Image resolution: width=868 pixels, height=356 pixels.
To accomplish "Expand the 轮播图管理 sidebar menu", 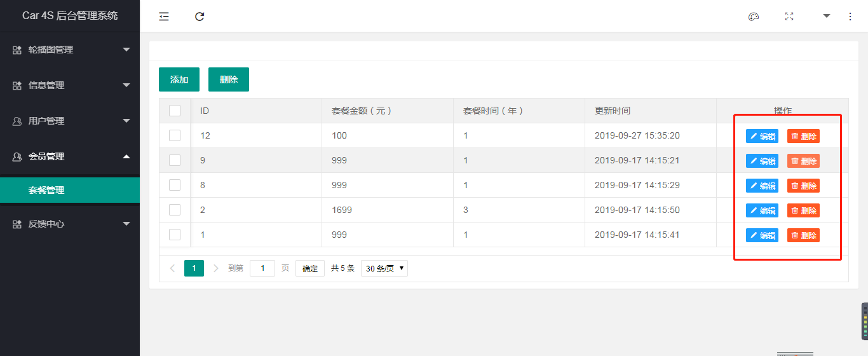I will tap(70, 50).
